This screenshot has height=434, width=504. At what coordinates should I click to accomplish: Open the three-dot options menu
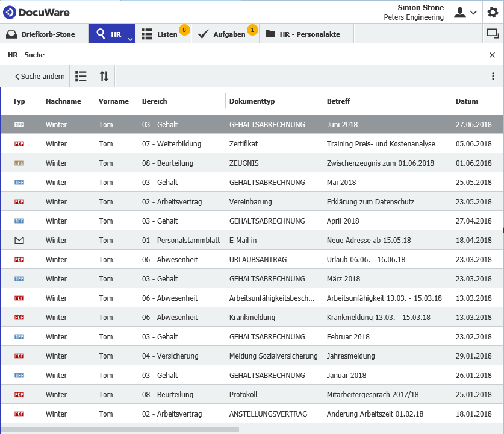pyautogui.click(x=493, y=76)
